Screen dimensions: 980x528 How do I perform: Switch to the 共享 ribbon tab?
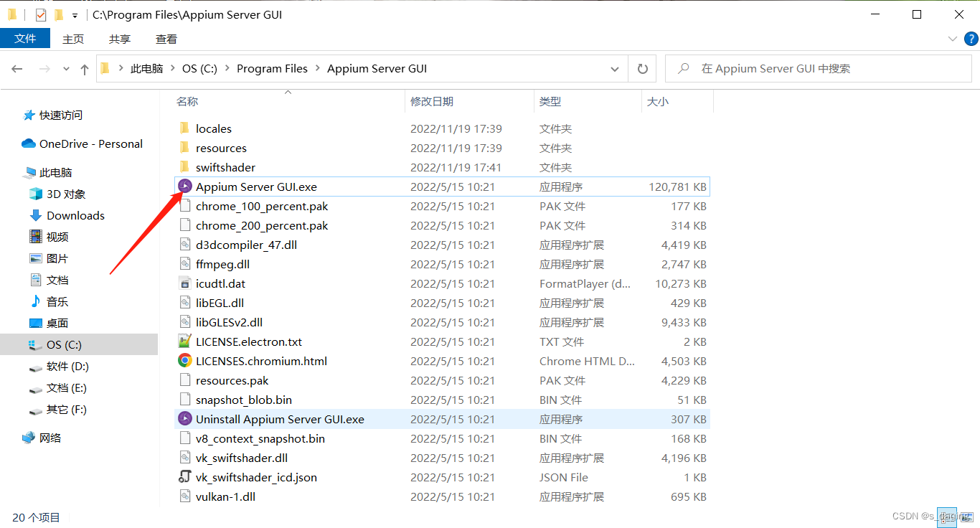tap(120, 39)
